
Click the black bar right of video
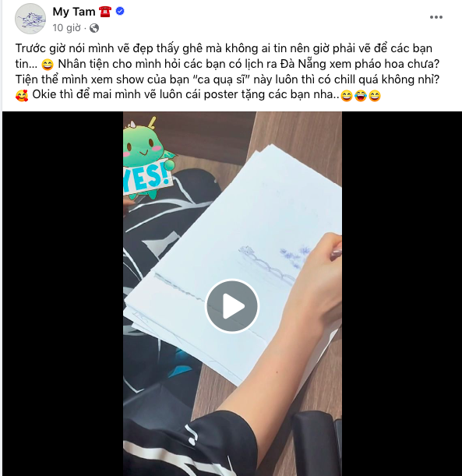[401, 294]
